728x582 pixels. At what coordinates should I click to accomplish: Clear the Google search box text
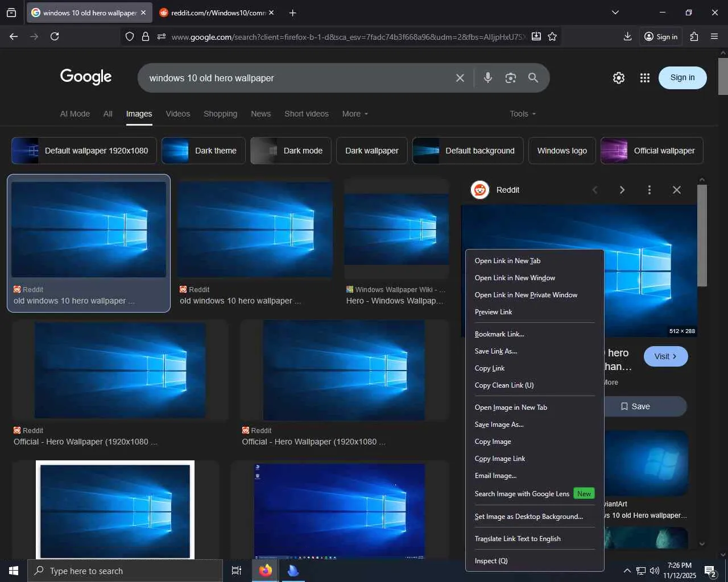point(460,78)
